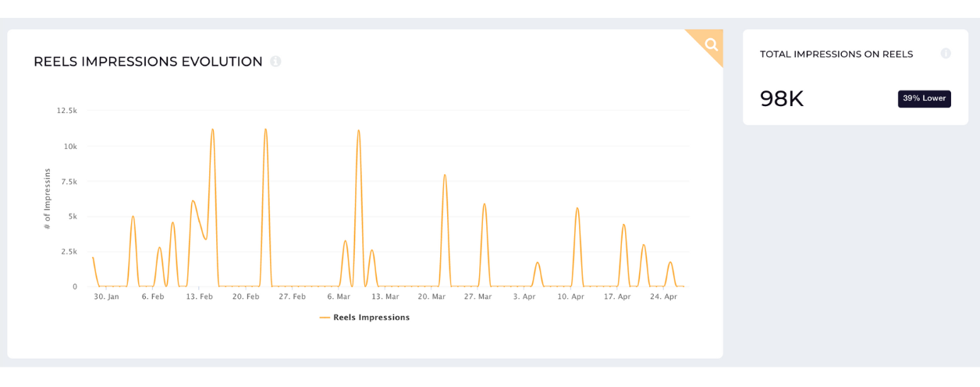Image resolution: width=980 pixels, height=387 pixels.
Task: Click the 17. Apr x-axis label
Action: (x=617, y=297)
